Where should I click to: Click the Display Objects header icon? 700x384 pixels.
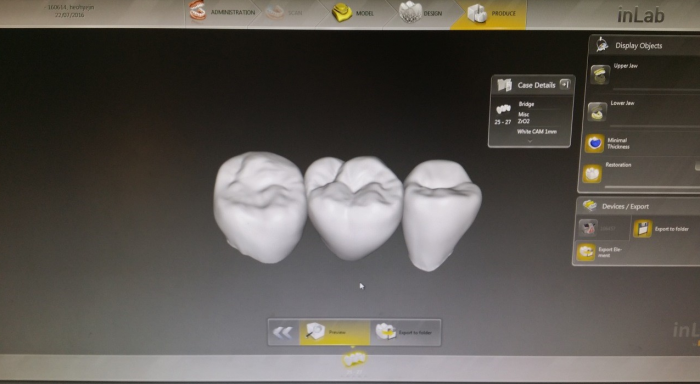point(602,45)
